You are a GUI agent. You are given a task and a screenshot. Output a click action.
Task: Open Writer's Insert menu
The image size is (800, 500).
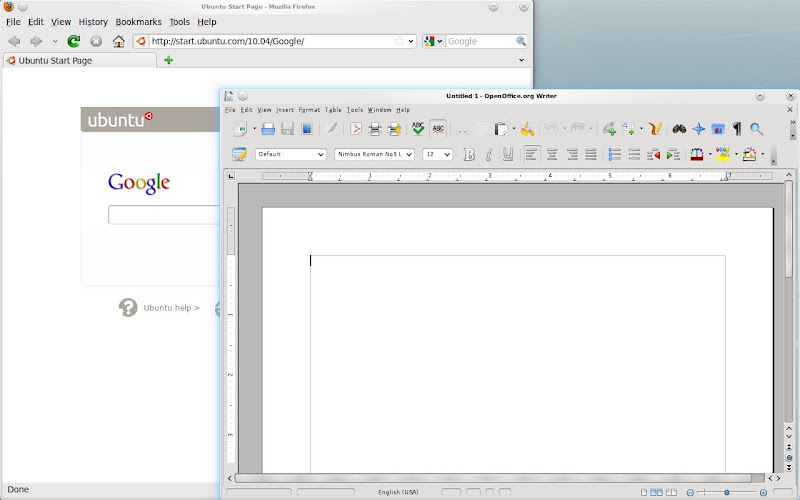[285, 110]
